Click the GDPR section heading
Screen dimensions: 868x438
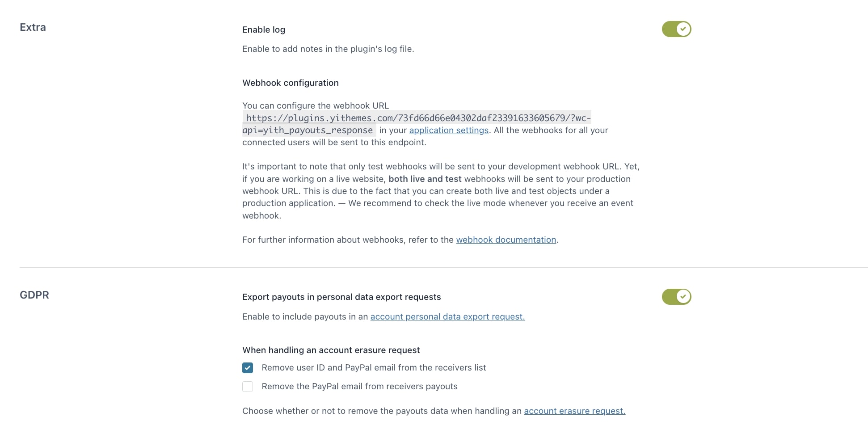tap(34, 295)
